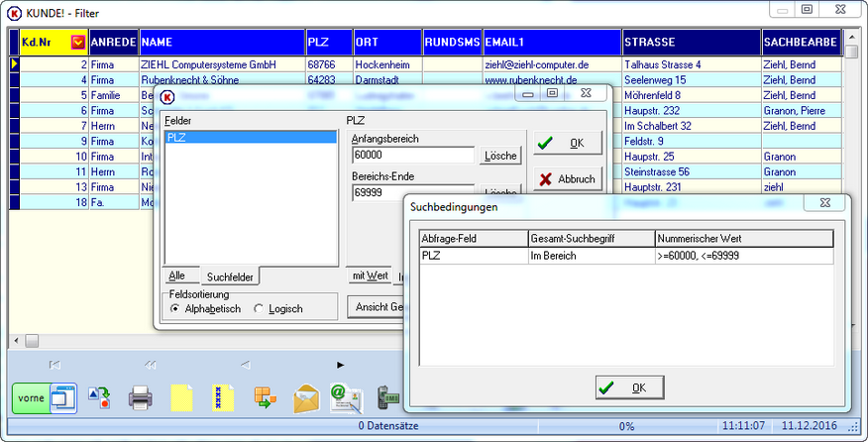
Task: Select Logisch field sorting
Action: click(x=277, y=309)
